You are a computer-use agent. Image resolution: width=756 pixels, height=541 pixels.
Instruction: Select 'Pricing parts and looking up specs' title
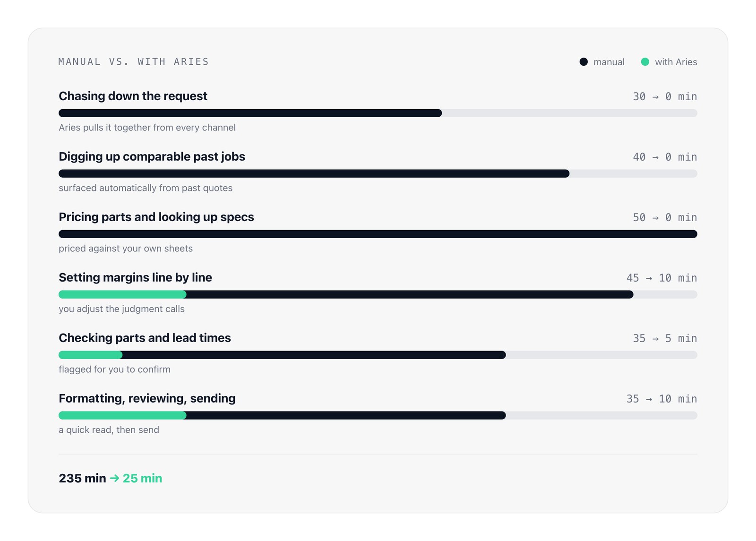(156, 217)
